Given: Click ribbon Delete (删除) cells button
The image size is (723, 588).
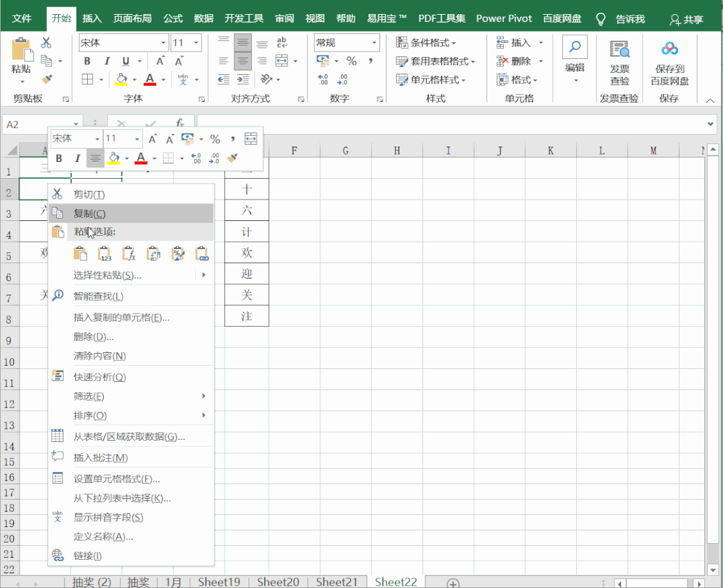Looking at the screenshot, I should 515,61.
